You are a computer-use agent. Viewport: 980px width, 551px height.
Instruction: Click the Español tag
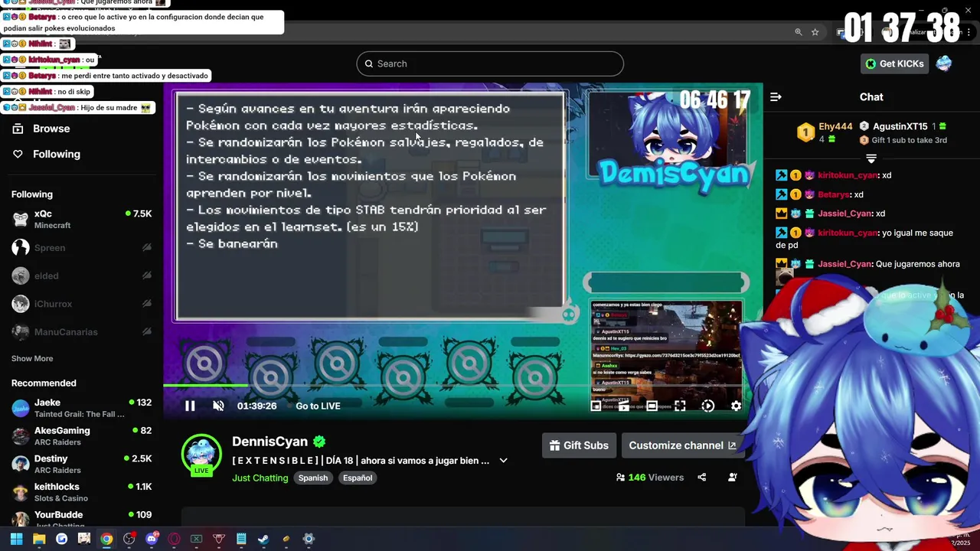pos(358,478)
